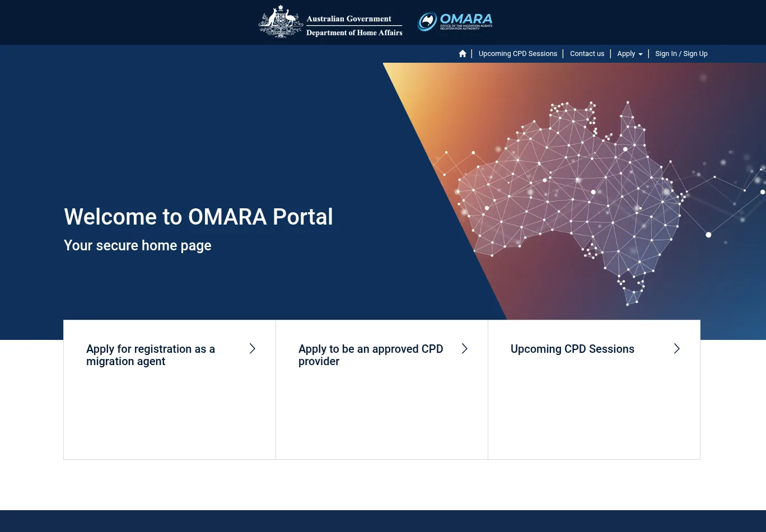The width and height of the screenshot is (766, 532).
Task: Click chevron on approved CPD provider card
Action: [464, 349]
